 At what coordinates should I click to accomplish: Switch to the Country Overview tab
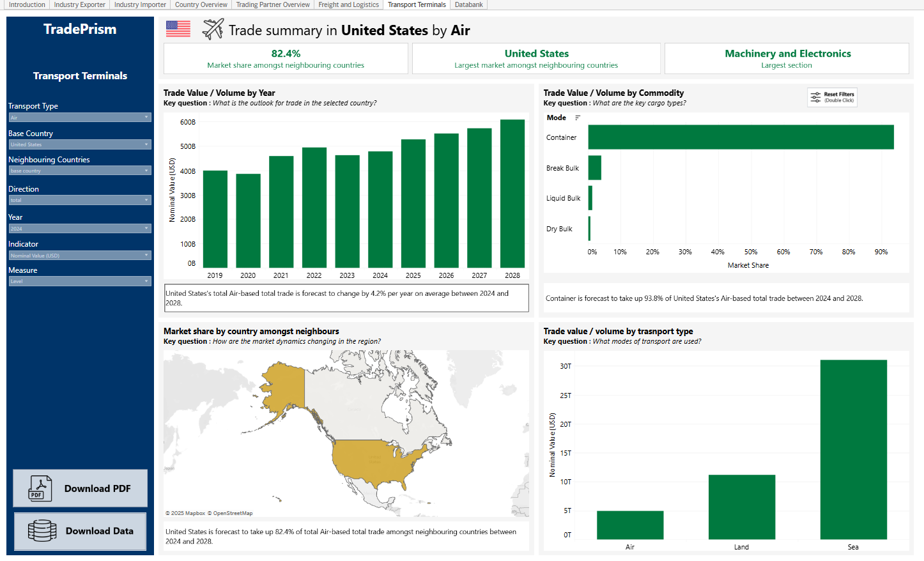(x=201, y=4)
